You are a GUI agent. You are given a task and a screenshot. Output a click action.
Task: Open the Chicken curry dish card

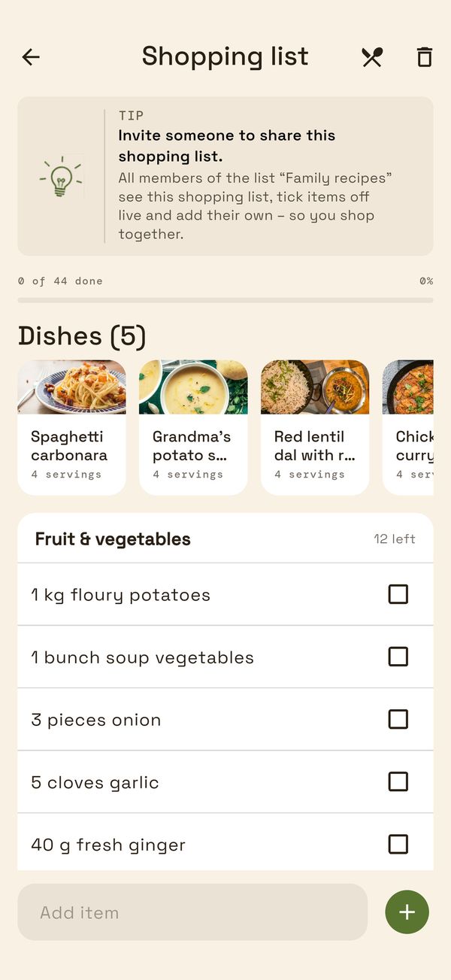[408, 427]
